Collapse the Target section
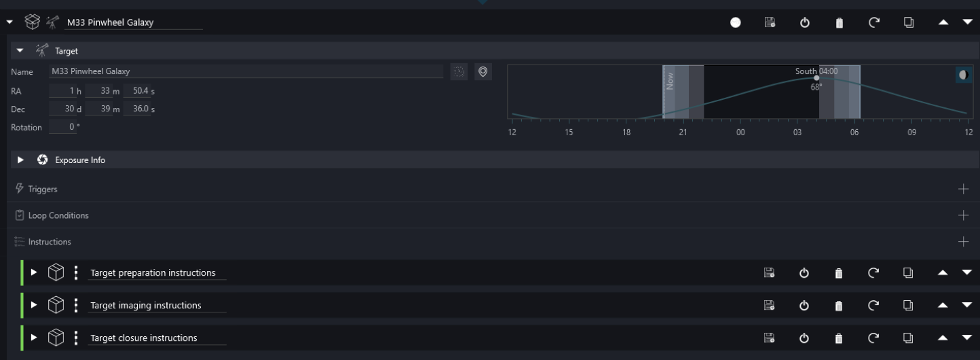 [20, 51]
